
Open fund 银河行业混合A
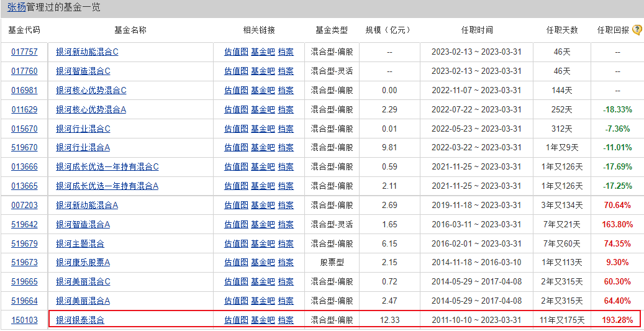pos(83,147)
